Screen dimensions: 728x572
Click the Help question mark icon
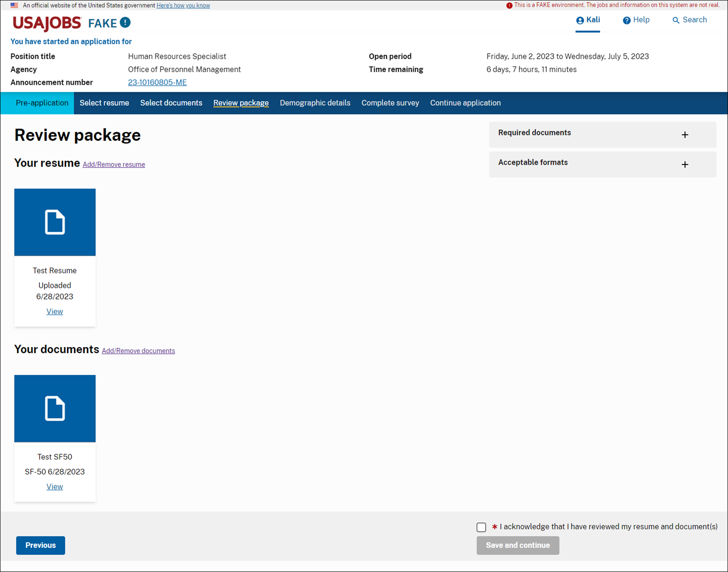pos(626,21)
